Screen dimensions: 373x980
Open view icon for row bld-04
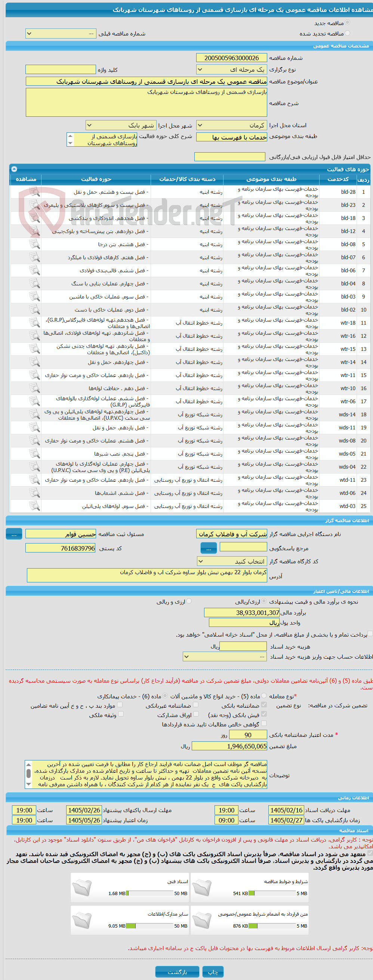tap(35, 284)
